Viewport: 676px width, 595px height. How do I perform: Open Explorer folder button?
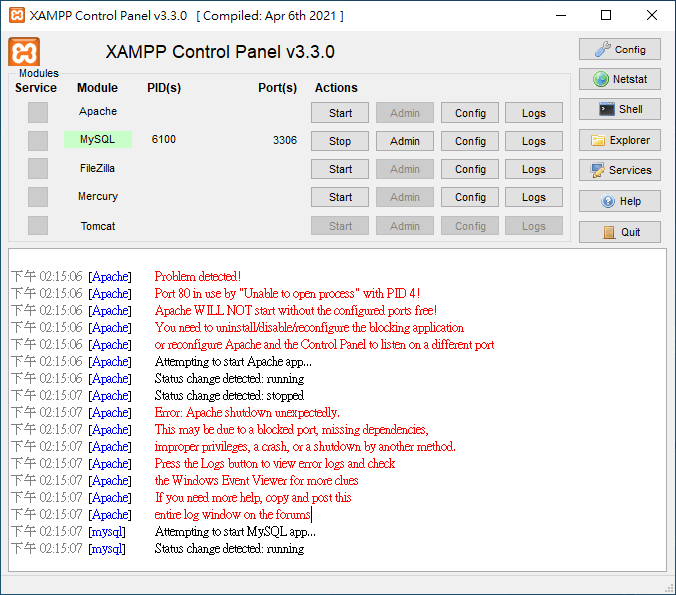point(620,140)
